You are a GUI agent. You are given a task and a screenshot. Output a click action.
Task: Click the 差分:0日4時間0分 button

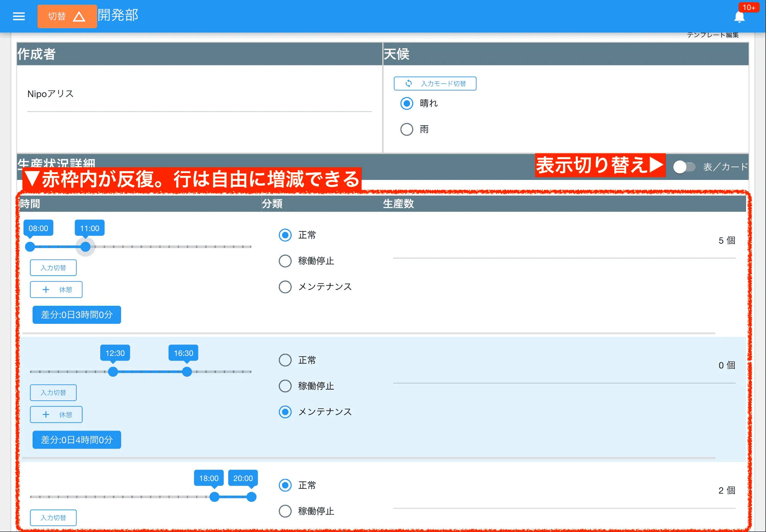(x=76, y=440)
